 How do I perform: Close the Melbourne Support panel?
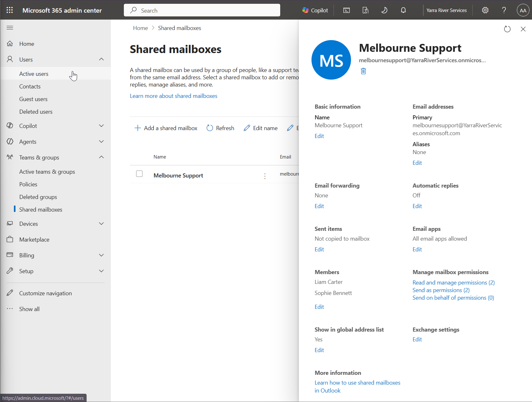tap(523, 29)
